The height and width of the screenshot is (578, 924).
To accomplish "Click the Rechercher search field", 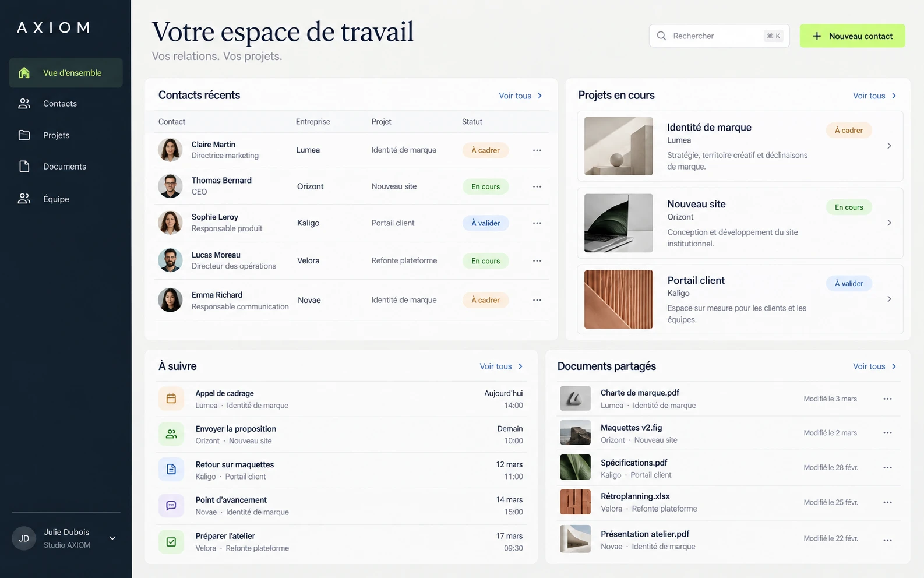I will click(720, 36).
